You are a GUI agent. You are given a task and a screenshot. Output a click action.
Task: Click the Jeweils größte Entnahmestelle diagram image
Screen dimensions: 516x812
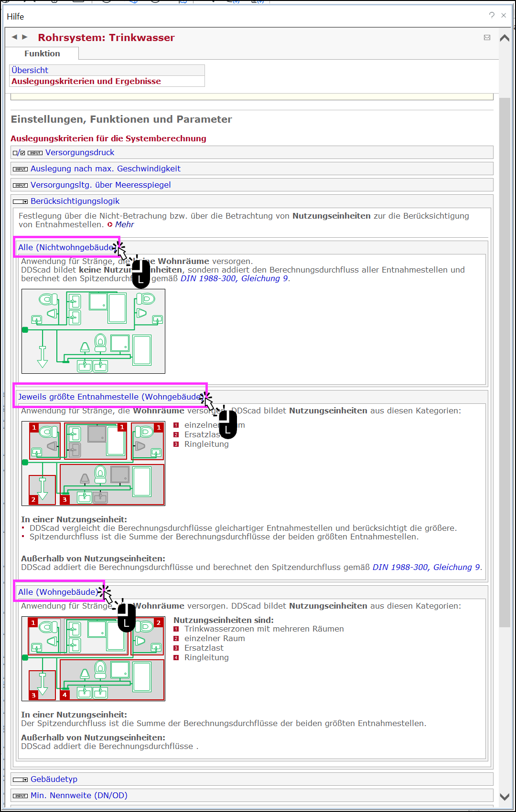tap(93, 463)
